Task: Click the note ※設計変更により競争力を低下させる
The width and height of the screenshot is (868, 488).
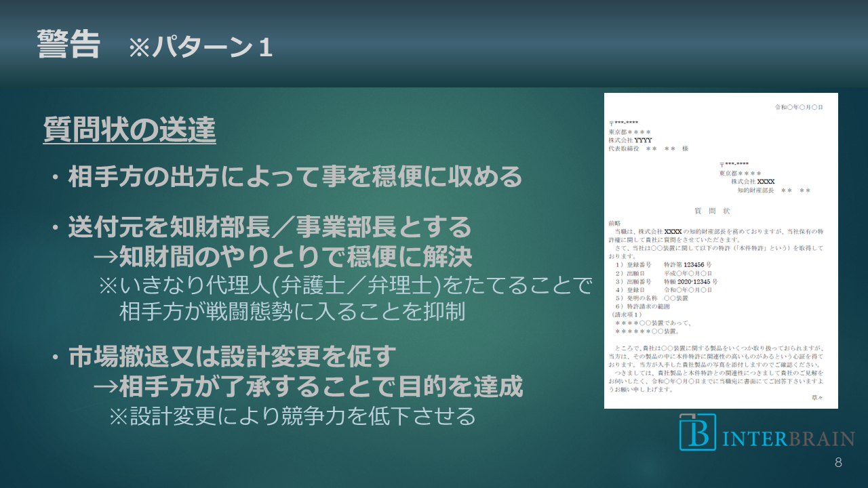Action: tap(293, 415)
